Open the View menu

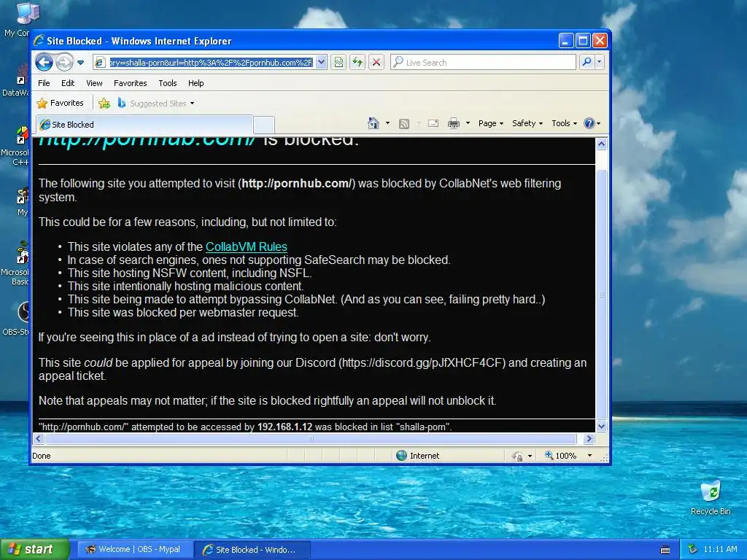94,83
